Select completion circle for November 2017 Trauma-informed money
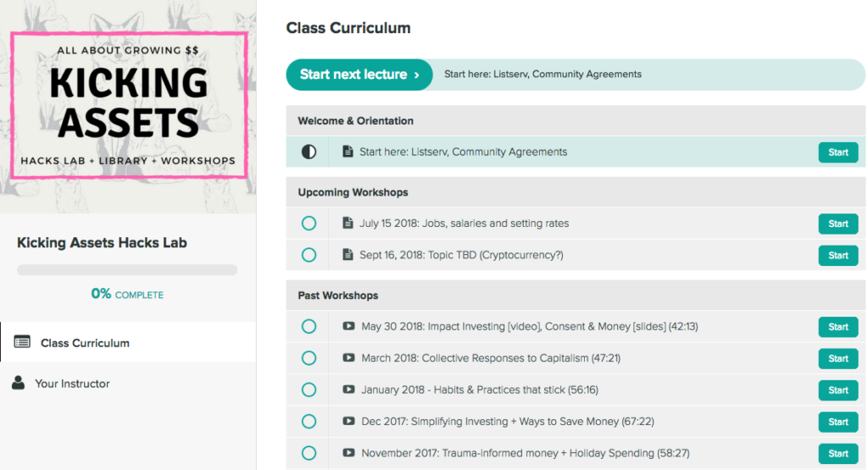The height and width of the screenshot is (470, 868). [x=309, y=453]
